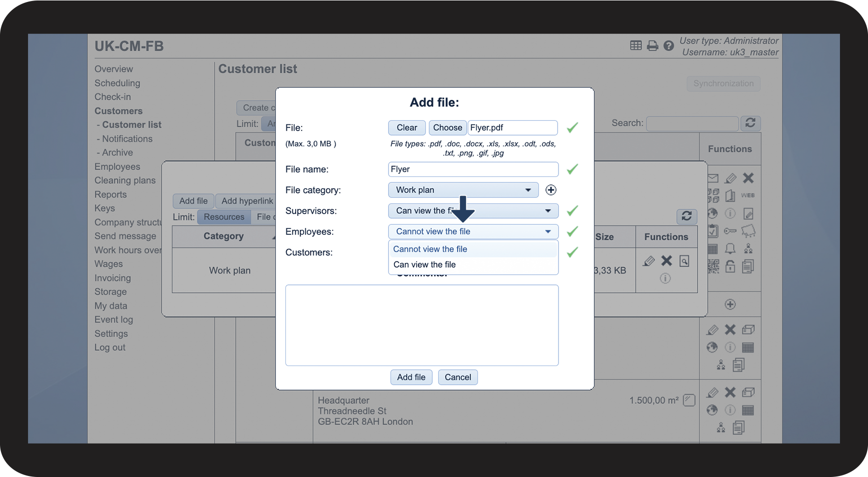Click the printer icon in the header

652,46
